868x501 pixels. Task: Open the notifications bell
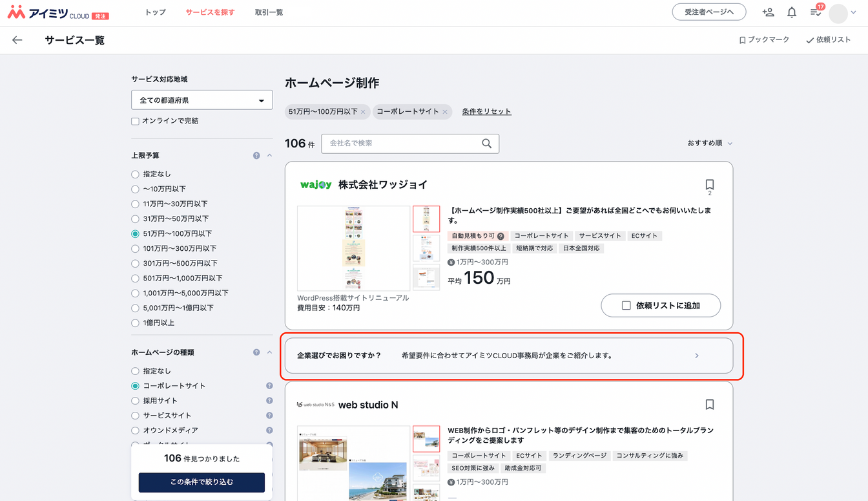click(792, 12)
